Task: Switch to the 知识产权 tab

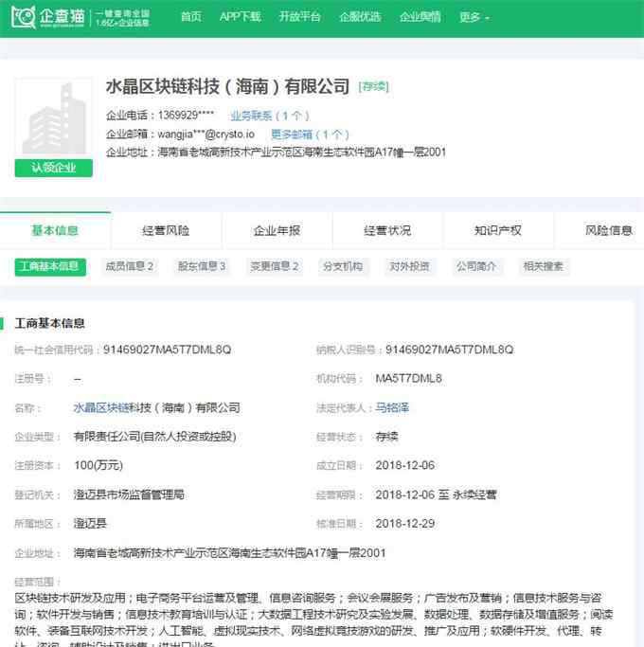Action: 498,230
